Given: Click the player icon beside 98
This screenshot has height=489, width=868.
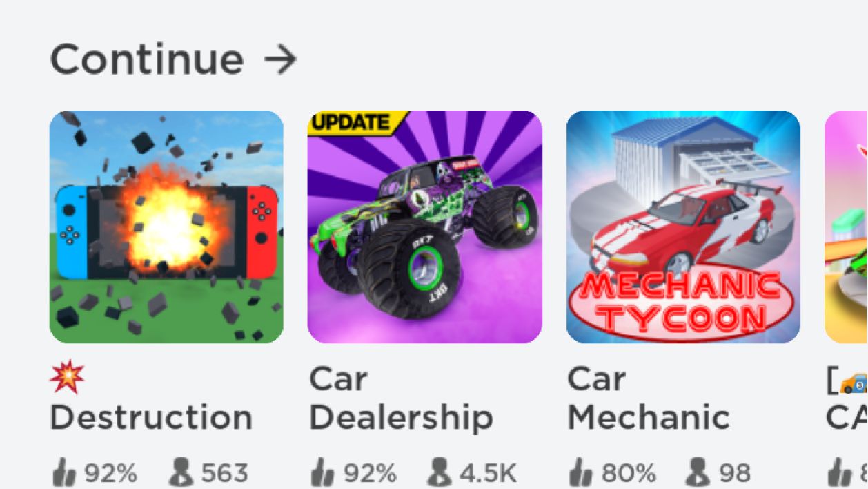Looking at the screenshot, I should [698, 473].
